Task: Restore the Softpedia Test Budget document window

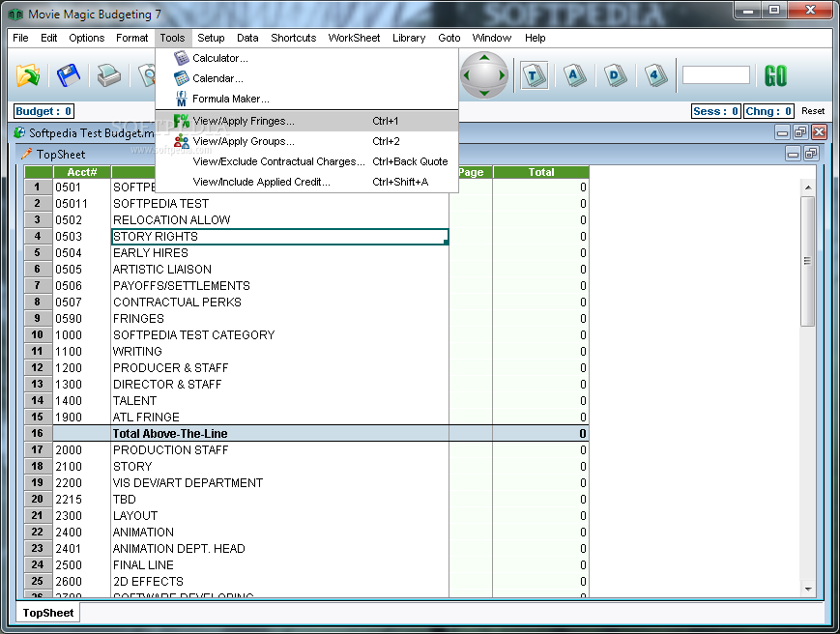Action: click(x=801, y=131)
